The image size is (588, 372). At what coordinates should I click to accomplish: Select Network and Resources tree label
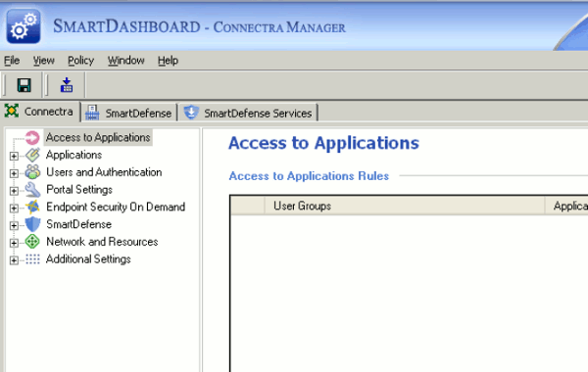pos(102,242)
